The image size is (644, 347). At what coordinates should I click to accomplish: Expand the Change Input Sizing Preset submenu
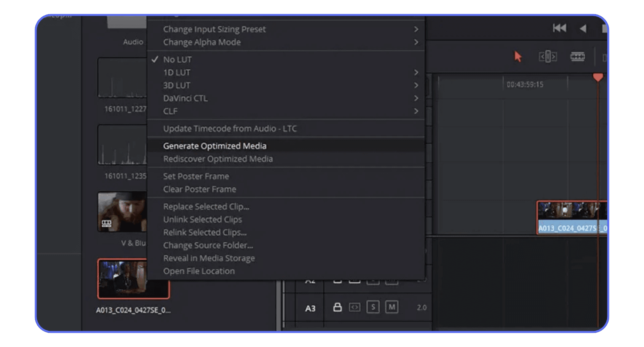tap(214, 29)
